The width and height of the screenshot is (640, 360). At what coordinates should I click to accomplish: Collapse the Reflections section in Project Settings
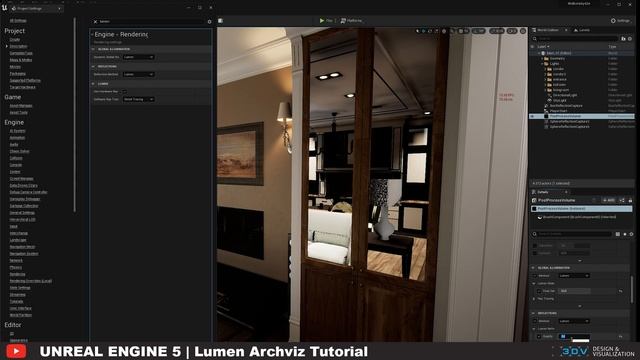pos(93,66)
